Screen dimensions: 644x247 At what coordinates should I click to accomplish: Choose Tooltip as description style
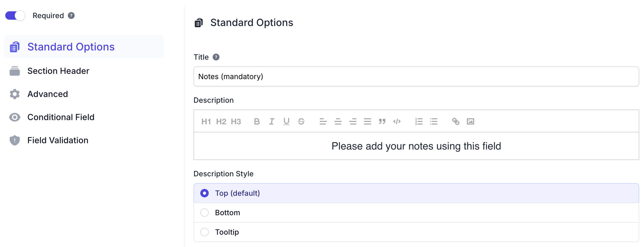(x=205, y=232)
